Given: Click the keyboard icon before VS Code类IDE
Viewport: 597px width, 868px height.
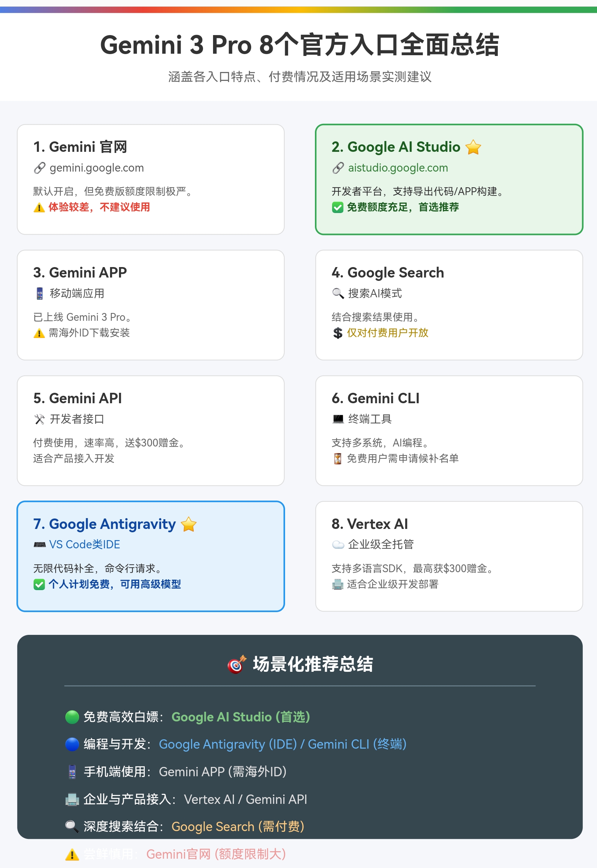Looking at the screenshot, I should [x=40, y=545].
